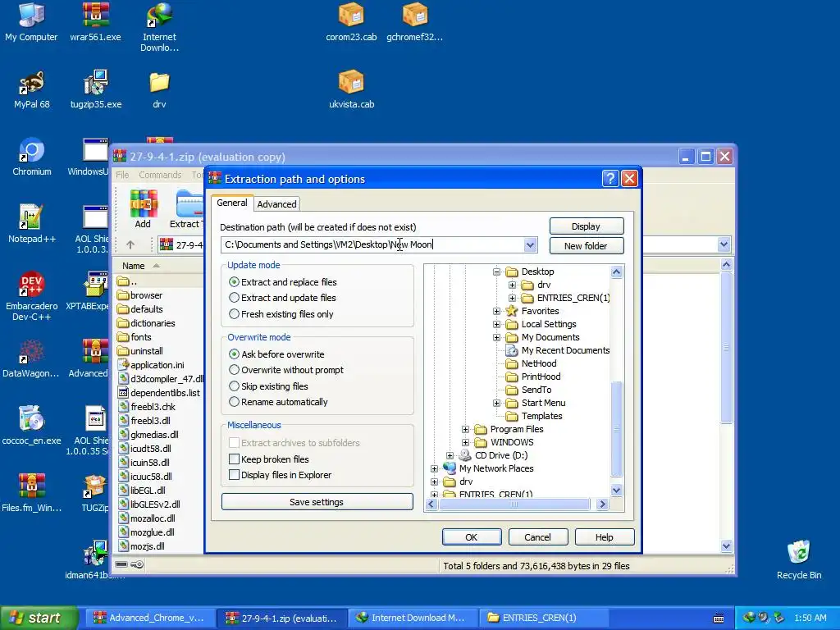This screenshot has height=630, width=840.
Task: Click the Cancel button
Action: pos(538,536)
